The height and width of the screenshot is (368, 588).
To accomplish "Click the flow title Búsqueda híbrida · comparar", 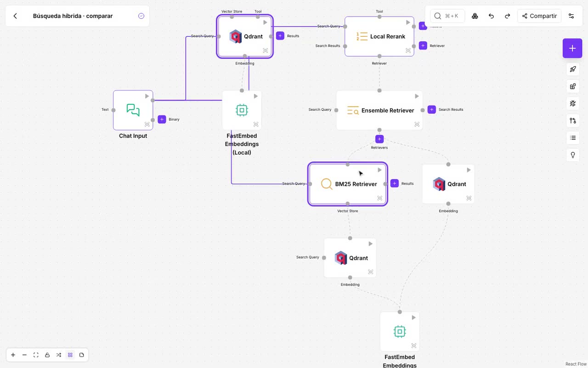I will (73, 16).
